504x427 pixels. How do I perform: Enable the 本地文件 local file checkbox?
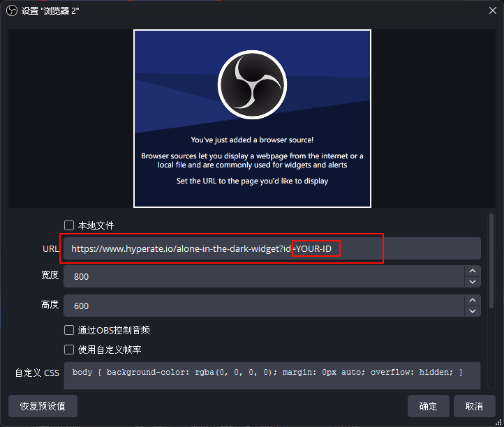[69, 225]
